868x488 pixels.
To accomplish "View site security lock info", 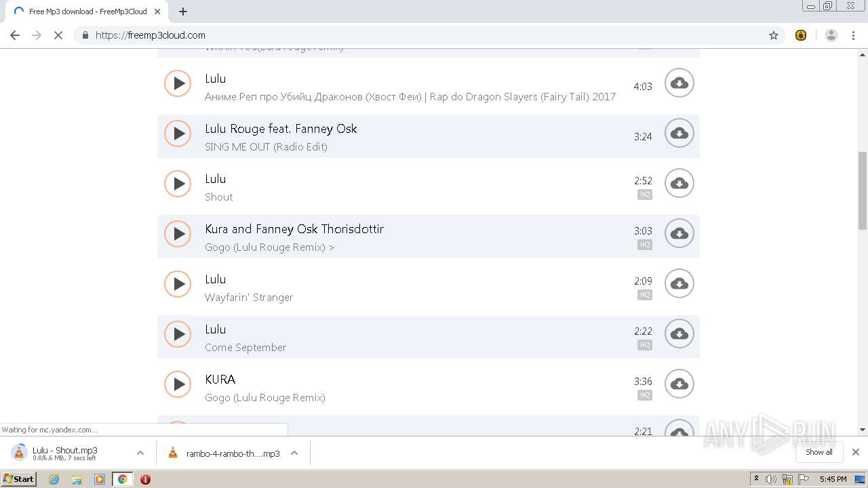I will tap(85, 35).
